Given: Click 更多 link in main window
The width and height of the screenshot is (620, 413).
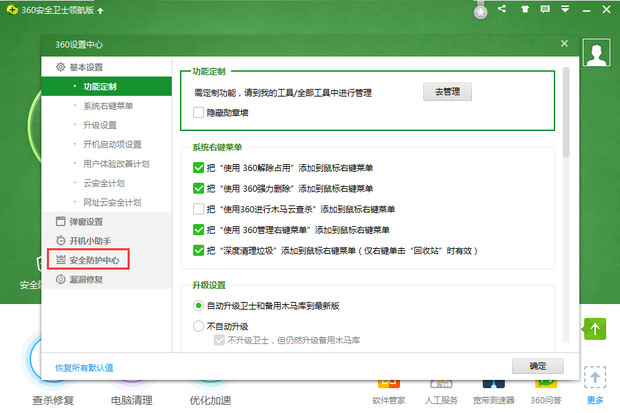Looking at the screenshot, I should click(x=595, y=400).
